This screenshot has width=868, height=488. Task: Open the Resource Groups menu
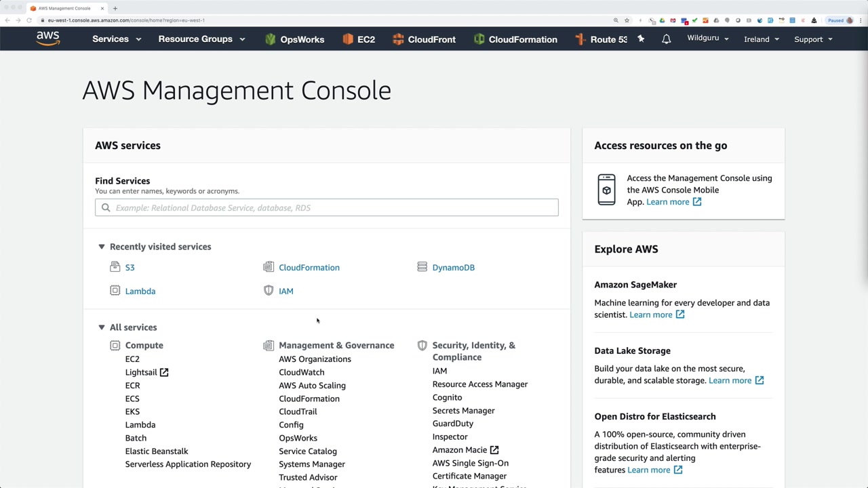(201, 39)
